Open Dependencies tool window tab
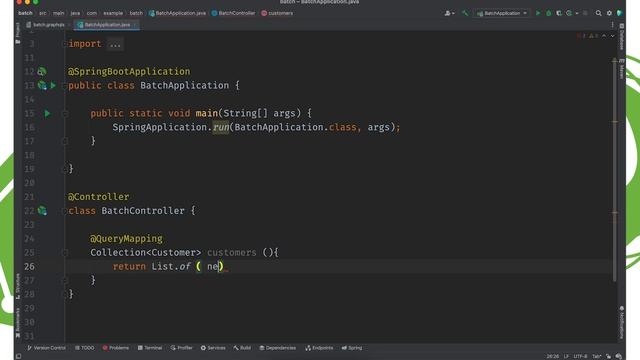This screenshot has width=640, height=360. 278,348
